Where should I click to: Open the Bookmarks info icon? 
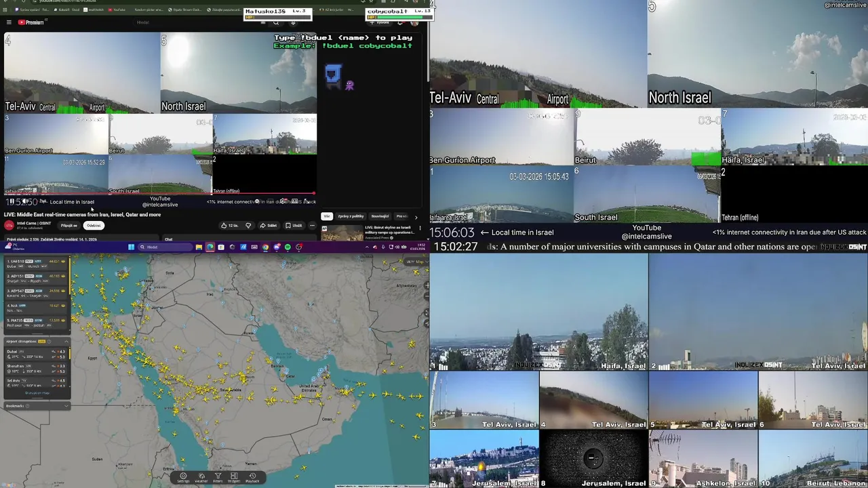27,406
